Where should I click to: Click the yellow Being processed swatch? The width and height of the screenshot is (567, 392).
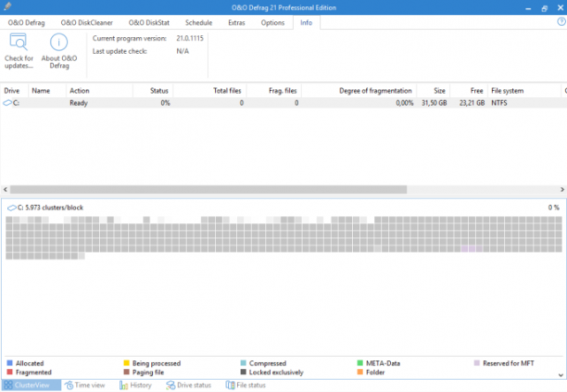[x=127, y=362]
